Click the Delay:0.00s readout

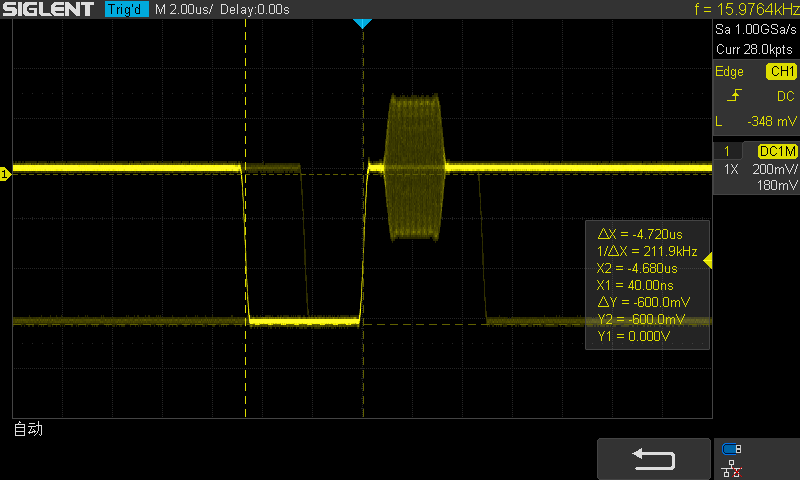tap(255, 9)
